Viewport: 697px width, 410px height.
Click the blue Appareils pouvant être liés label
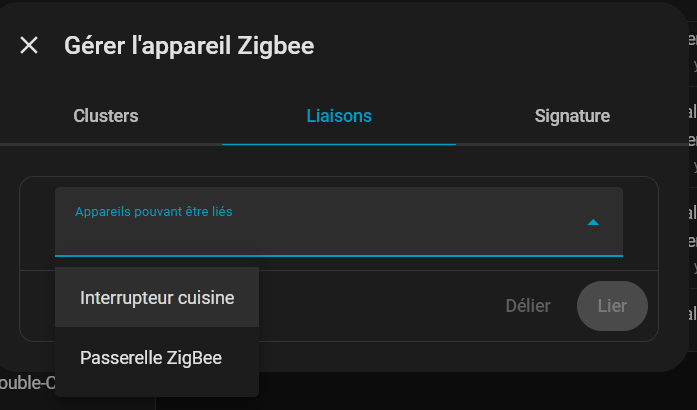[153, 211]
